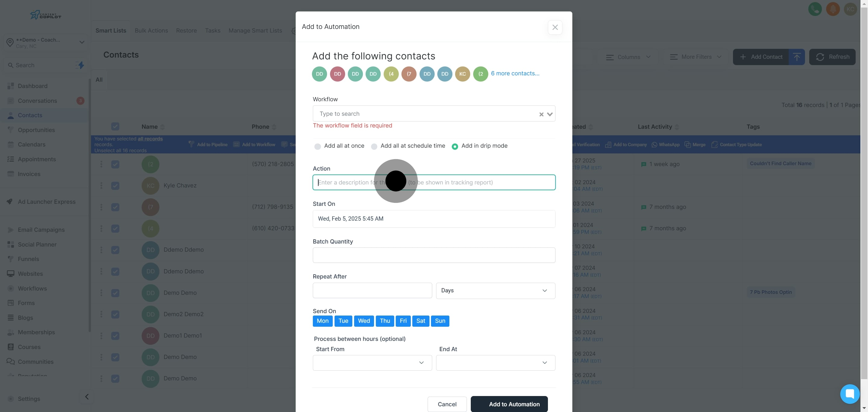Toggle the Wed send-on day chip
Screen dimensions: 868x412
pyautogui.click(x=363, y=321)
